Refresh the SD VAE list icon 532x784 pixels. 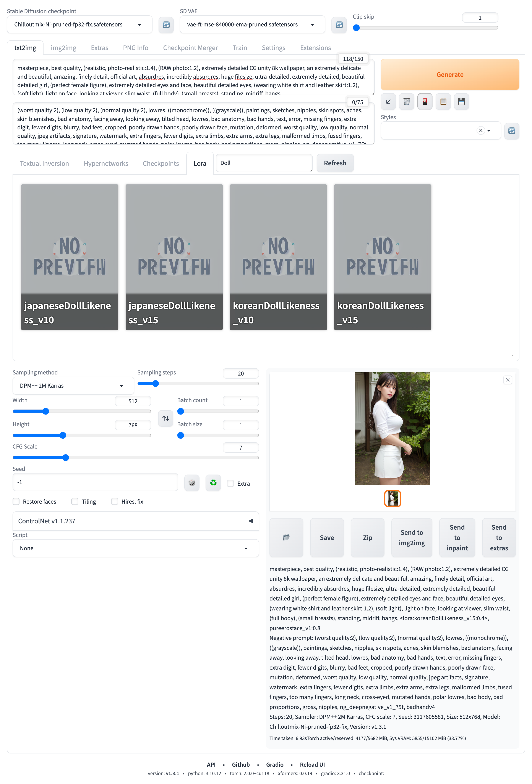coord(339,25)
